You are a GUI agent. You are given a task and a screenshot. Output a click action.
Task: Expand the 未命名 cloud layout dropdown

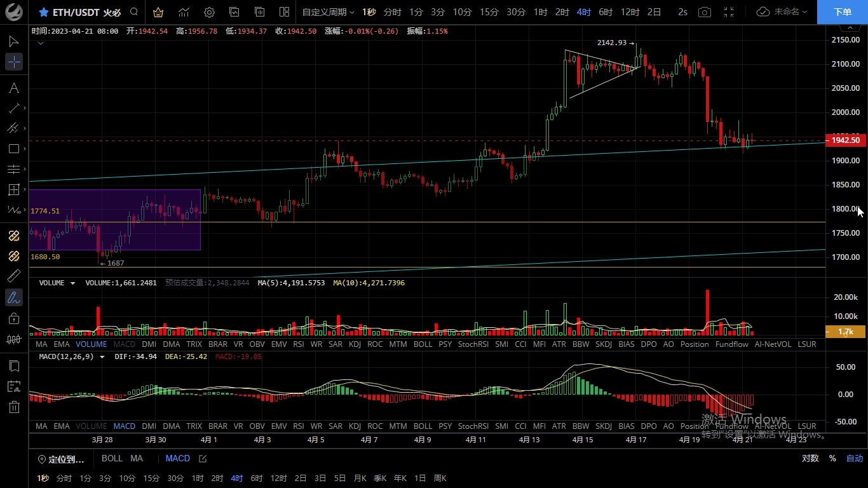click(x=782, y=12)
